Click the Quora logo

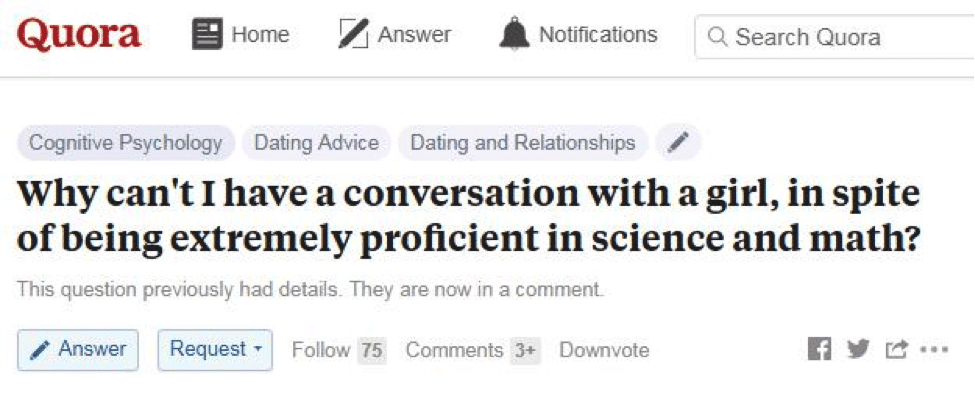pyautogui.click(x=79, y=35)
